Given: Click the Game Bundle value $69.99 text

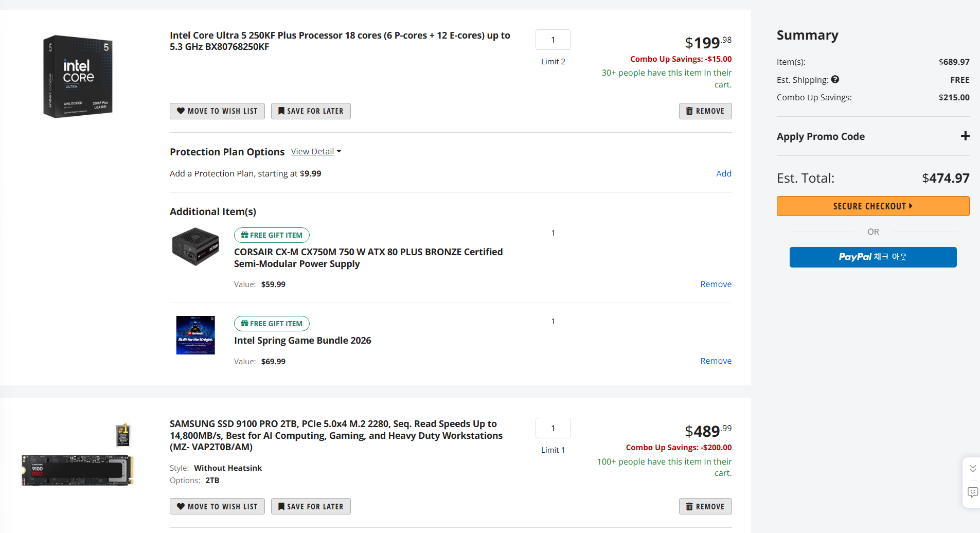Looking at the screenshot, I should click(273, 361).
